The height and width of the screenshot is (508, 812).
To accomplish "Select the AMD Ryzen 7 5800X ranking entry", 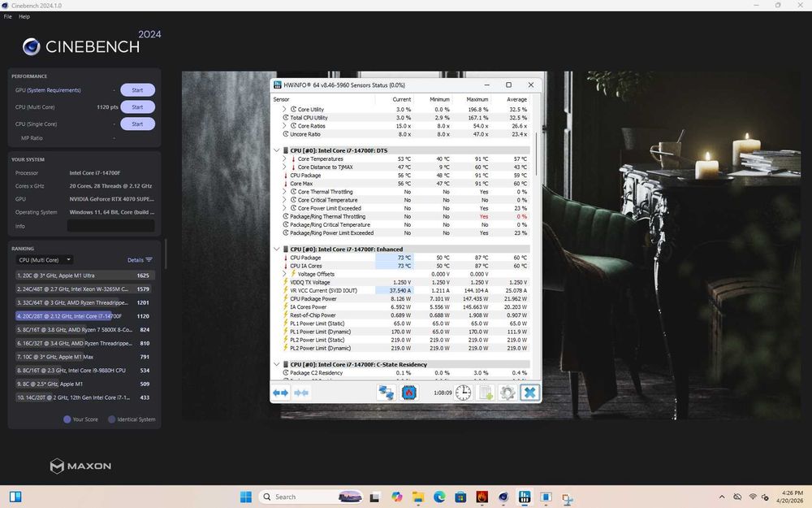I will tap(84, 330).
